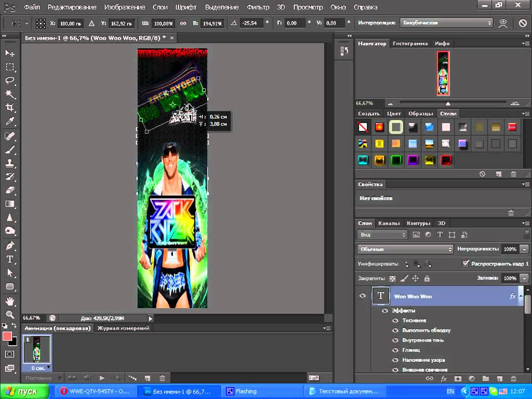Select the Path Selection tool
Viewport: 532px width, 399px height.
click(10, 273)
